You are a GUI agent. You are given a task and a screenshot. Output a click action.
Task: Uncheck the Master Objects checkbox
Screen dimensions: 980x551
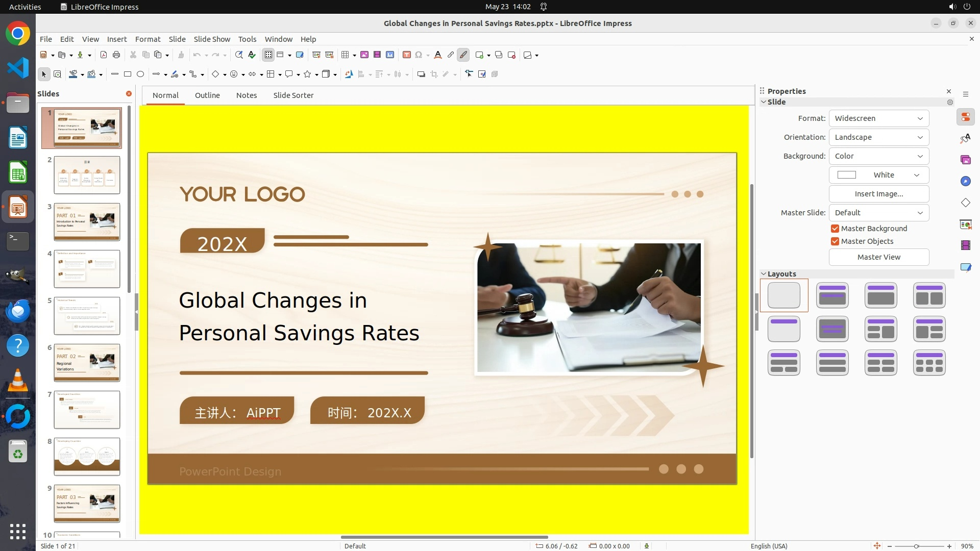835,241
